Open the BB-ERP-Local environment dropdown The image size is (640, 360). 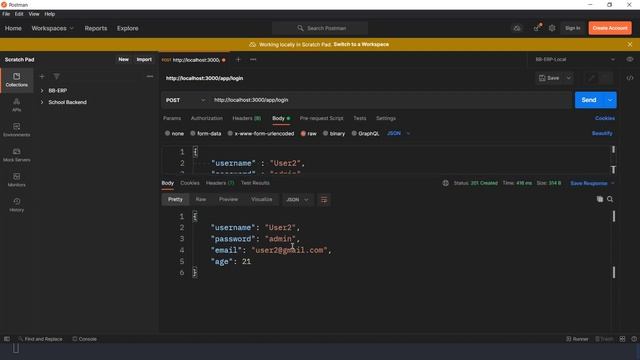(x=575, y=60)
